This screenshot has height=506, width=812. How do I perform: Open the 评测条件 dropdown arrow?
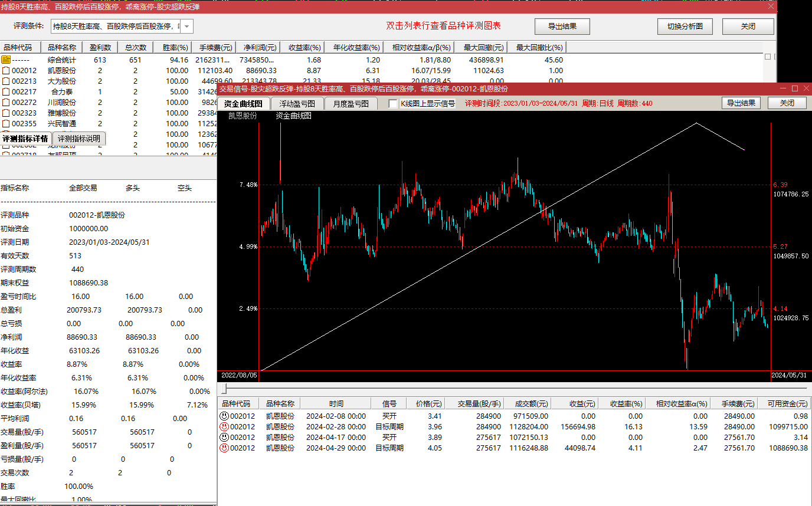[186, 26]
